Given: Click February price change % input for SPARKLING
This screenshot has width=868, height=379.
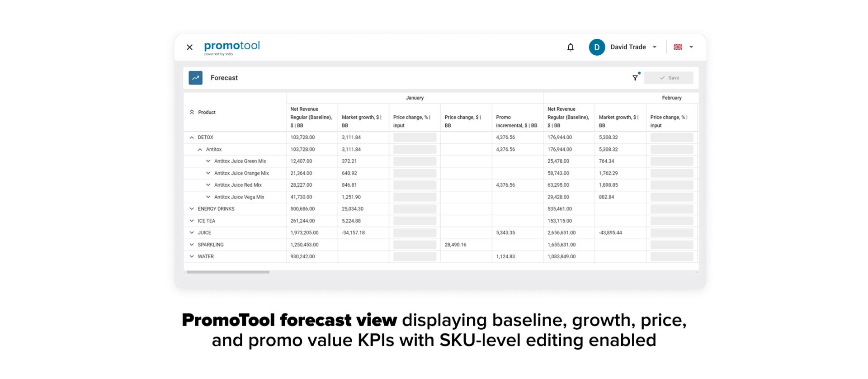Looking at the screenshot, I should pos(672,245).
